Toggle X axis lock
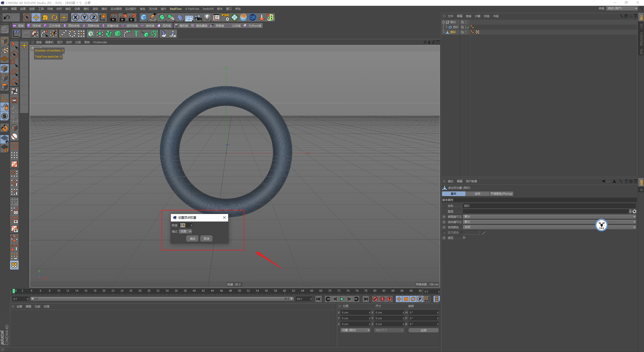 [x=75, y=17]
